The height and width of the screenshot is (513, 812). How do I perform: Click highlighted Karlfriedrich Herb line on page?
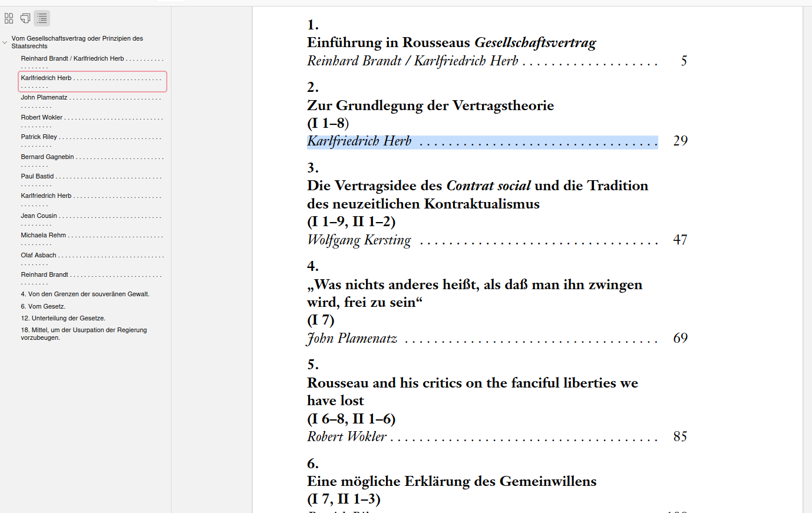482,141
